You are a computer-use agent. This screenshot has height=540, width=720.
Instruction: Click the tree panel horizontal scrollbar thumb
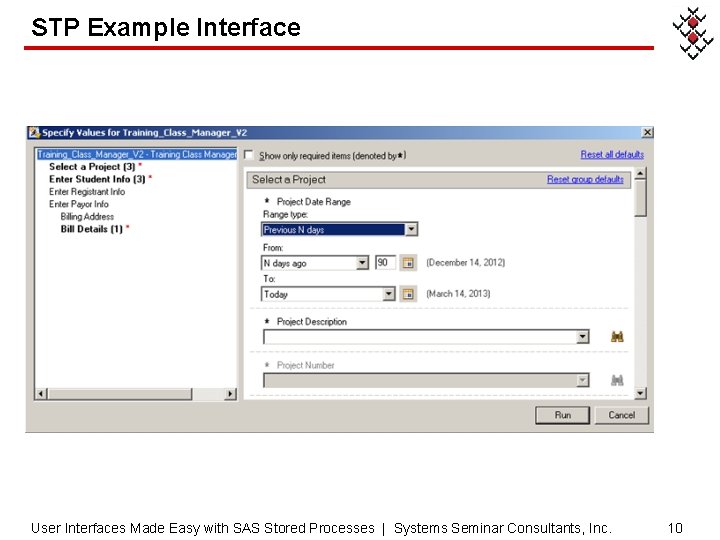[120, 394]
